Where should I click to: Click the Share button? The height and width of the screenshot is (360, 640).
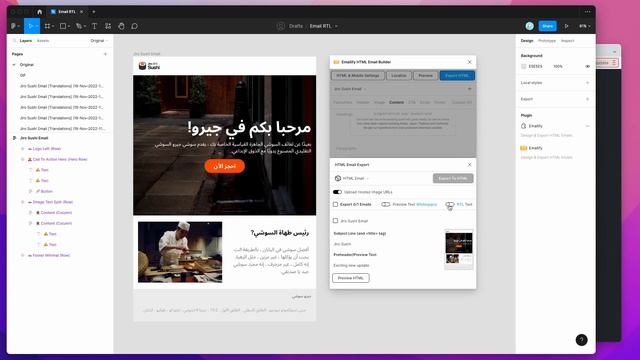547,26
